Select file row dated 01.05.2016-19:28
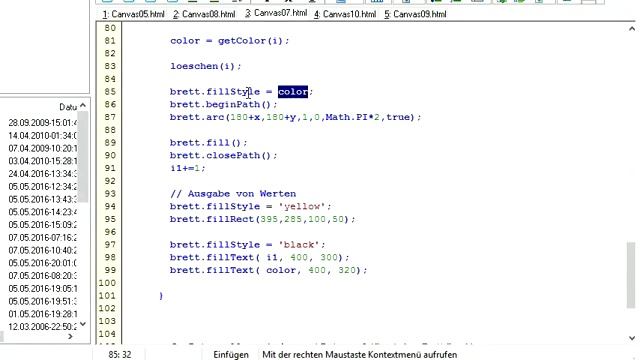Viewport: 640px width, 360px height. click(x=42, y=314)
